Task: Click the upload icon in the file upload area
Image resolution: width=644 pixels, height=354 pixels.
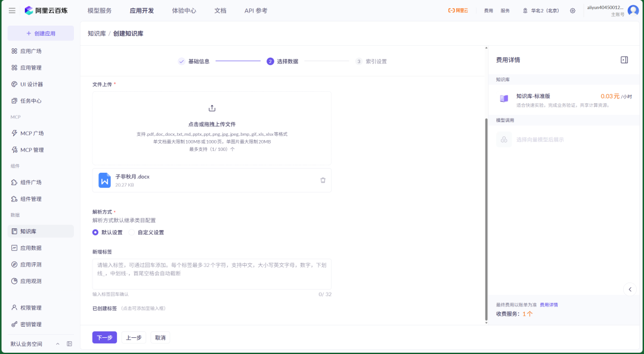Action: [212, 108]
